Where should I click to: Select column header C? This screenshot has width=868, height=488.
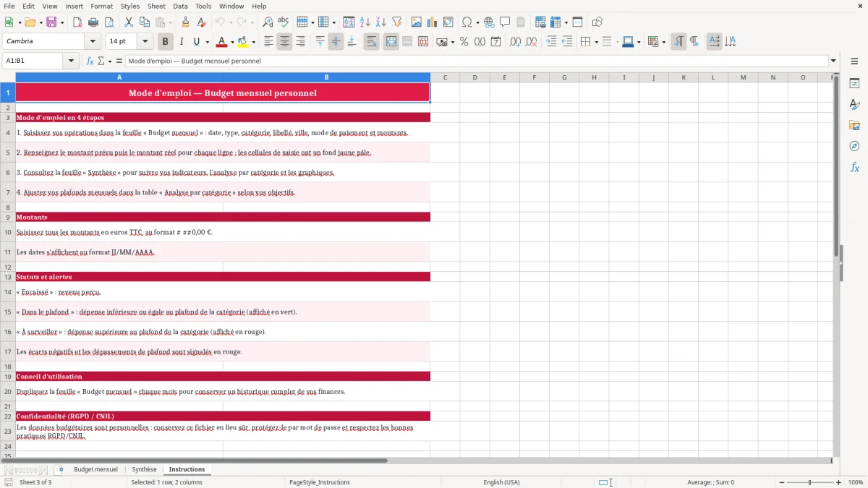point(445,77)
